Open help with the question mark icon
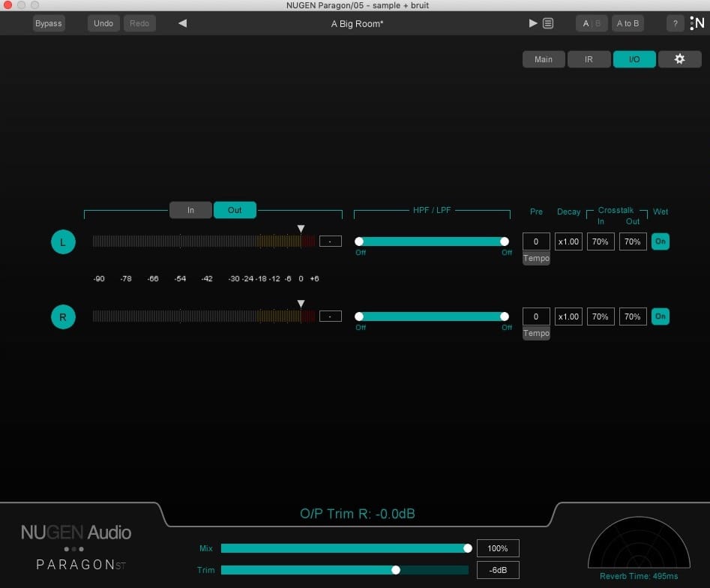Image resolution: width=710 pixels, height=588 pixels. (674, 23)
